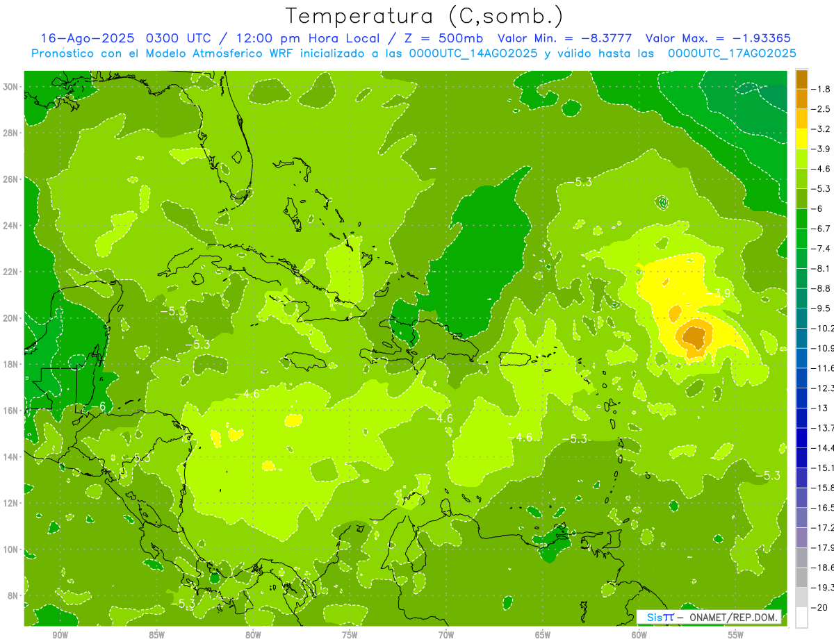Pick the yellow swatch between -3.2 and -3.9
Screen dimensions: 834x644
pos(801,139)
